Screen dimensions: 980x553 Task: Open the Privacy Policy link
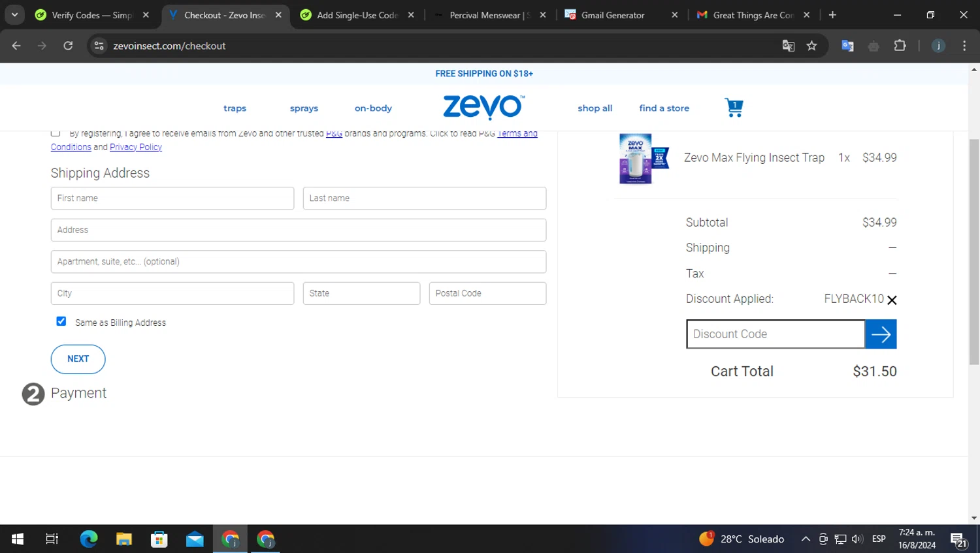[x=136, y=148]
